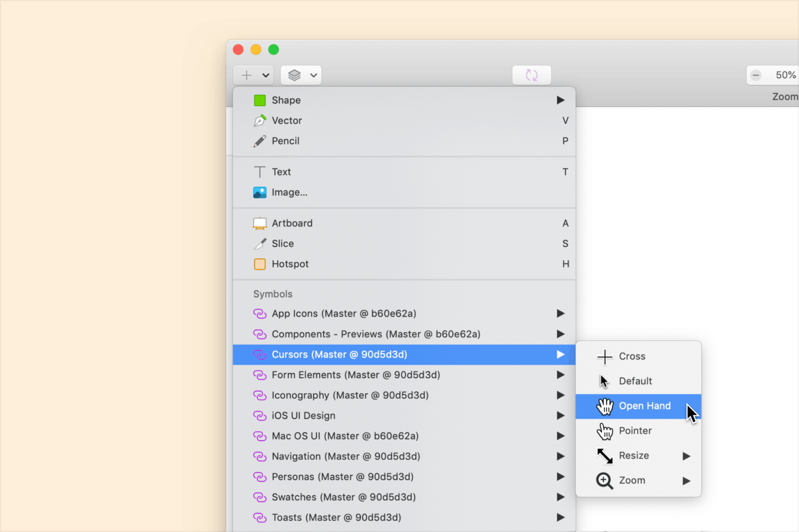The image size is (799, 532).
Task: Click the sync arrows toolbar button
Action: coord(532,75)
